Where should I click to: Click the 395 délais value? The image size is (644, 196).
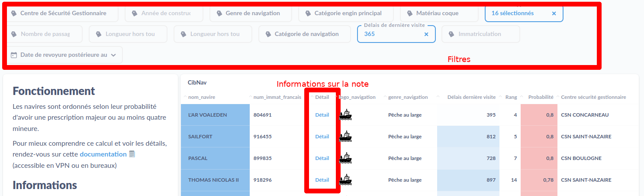[x=491, y=115]
